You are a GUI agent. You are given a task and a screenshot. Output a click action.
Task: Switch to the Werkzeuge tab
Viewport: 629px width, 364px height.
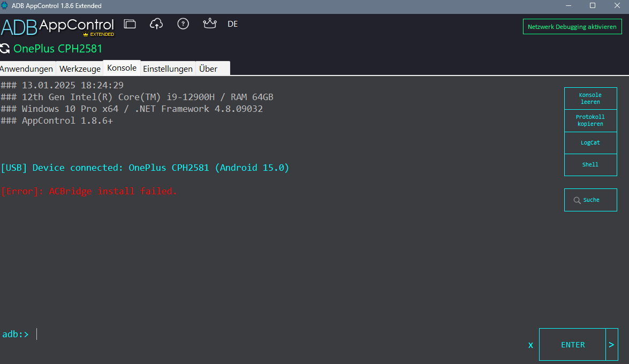tap(80, 69)
